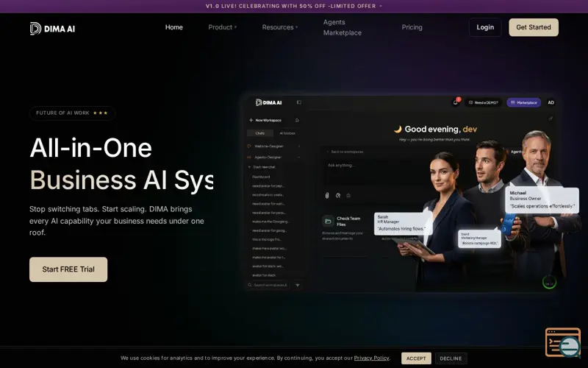Viewport: 588px width, 368px height.
Task: Decline the cookies notice
Action: tap(451, 358)
